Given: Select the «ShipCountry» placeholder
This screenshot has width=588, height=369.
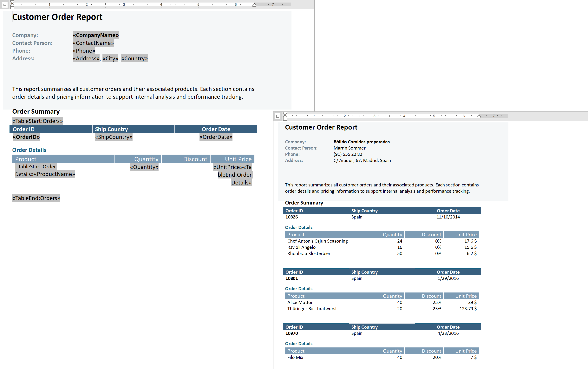Looking at the screenshot, I should pyautogui.click(x=114, y=137).
